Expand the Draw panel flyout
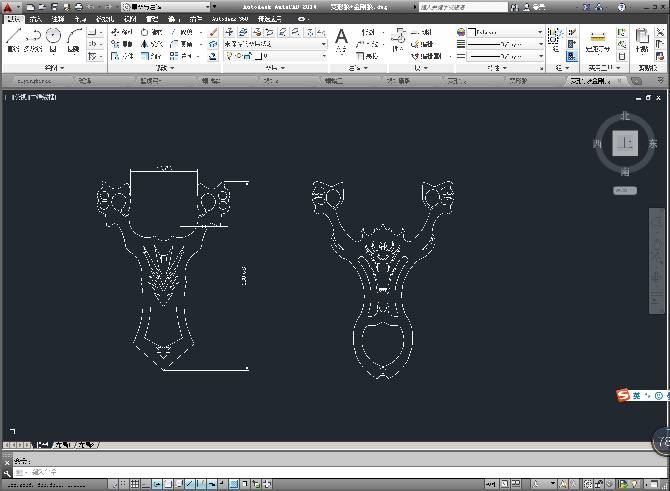670x491 pixels. point(54,68)
